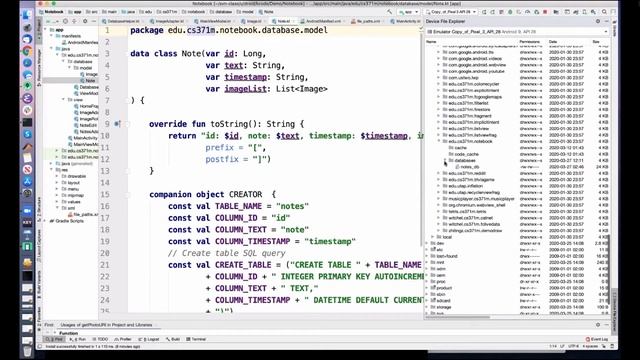This screenshot has height=360, width=640.
Task: Click the 'Usages of getPhotoURI' Find results tab
Action: 106,325
